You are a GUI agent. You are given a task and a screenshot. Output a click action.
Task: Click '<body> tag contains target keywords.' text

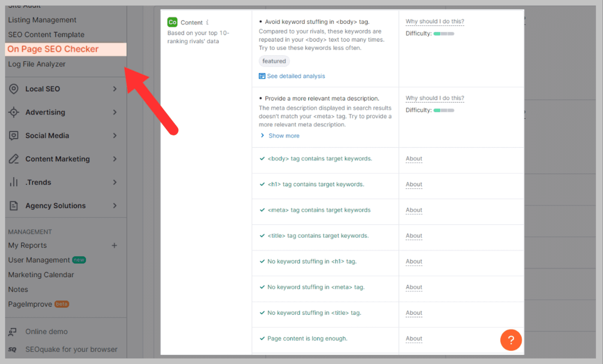click(x=320, y=159)
